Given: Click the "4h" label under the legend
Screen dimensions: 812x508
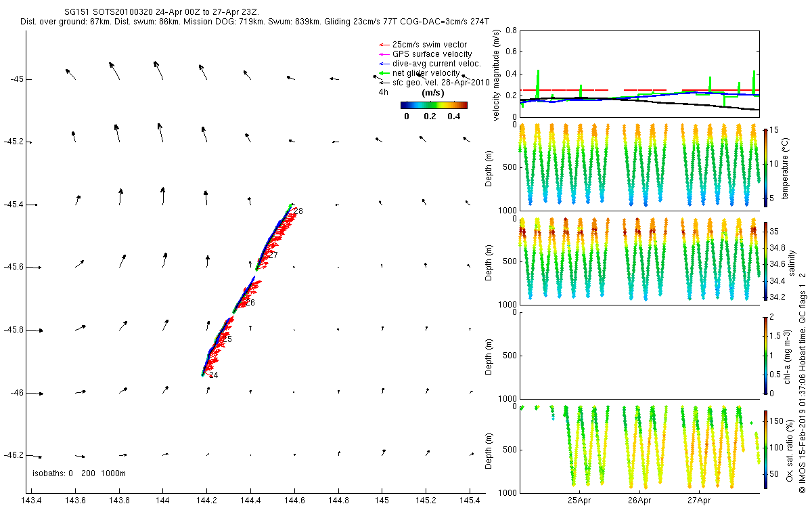Looking at the screenshot, I should coord(383,92).
